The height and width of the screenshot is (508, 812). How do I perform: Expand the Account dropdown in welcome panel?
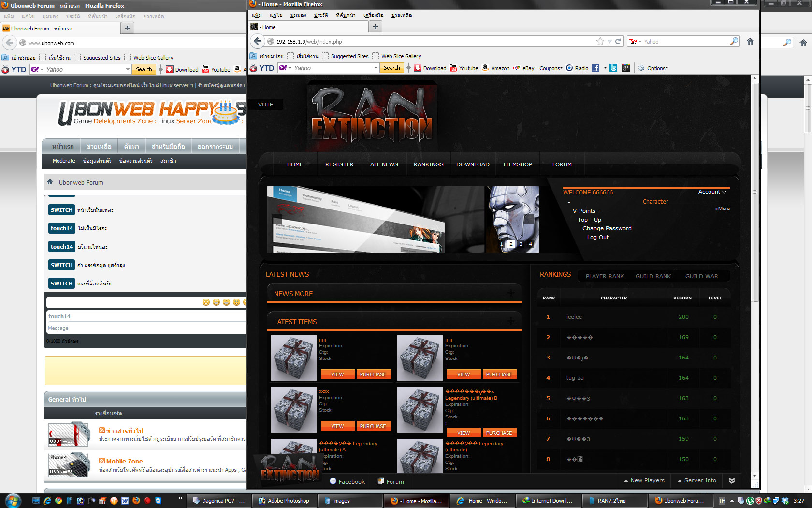(712, 192)
